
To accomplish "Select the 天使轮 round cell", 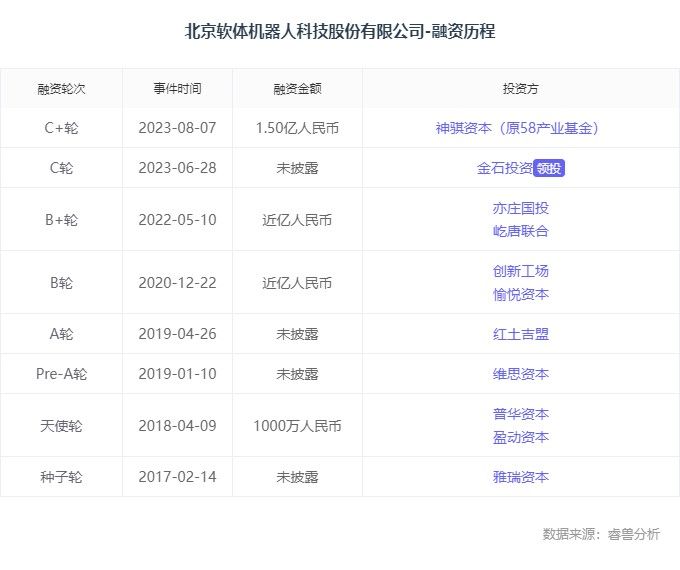I will (61, 426).
